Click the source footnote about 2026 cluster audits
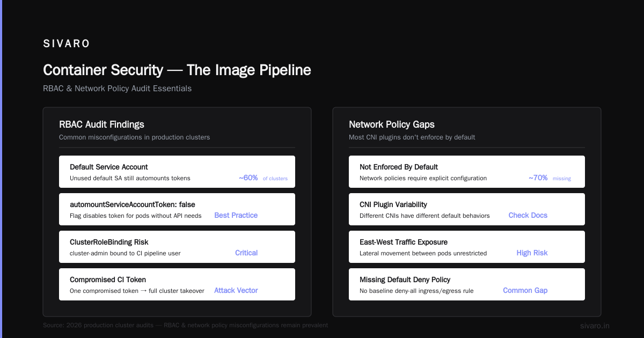The image size is (644, 338). (185, 325)
